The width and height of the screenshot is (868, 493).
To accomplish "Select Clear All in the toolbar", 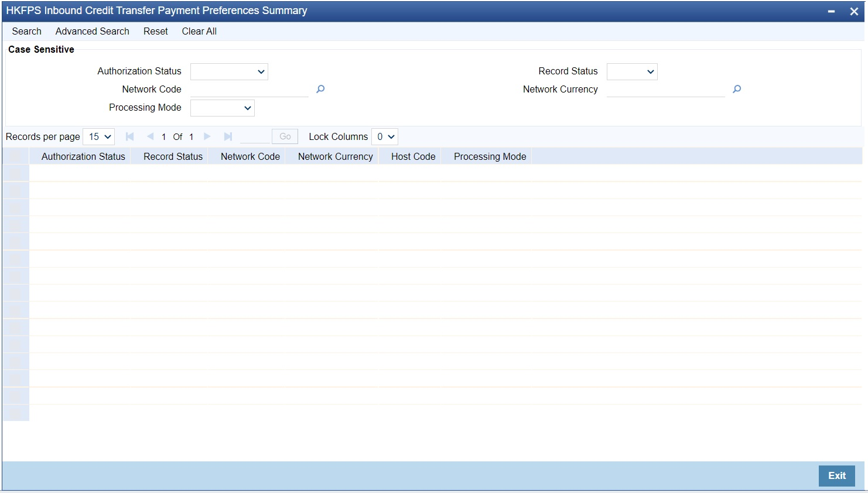I will pyautogui.click(x=199, y=31).
